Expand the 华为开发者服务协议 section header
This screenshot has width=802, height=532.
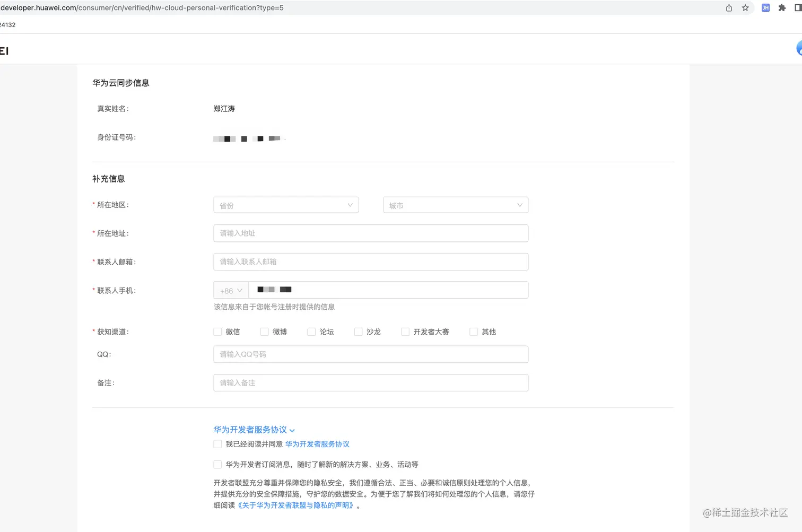[254, 430]
